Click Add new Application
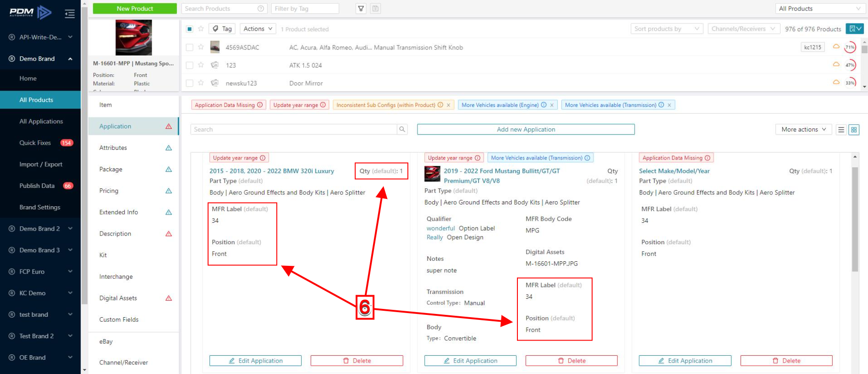 526,129
